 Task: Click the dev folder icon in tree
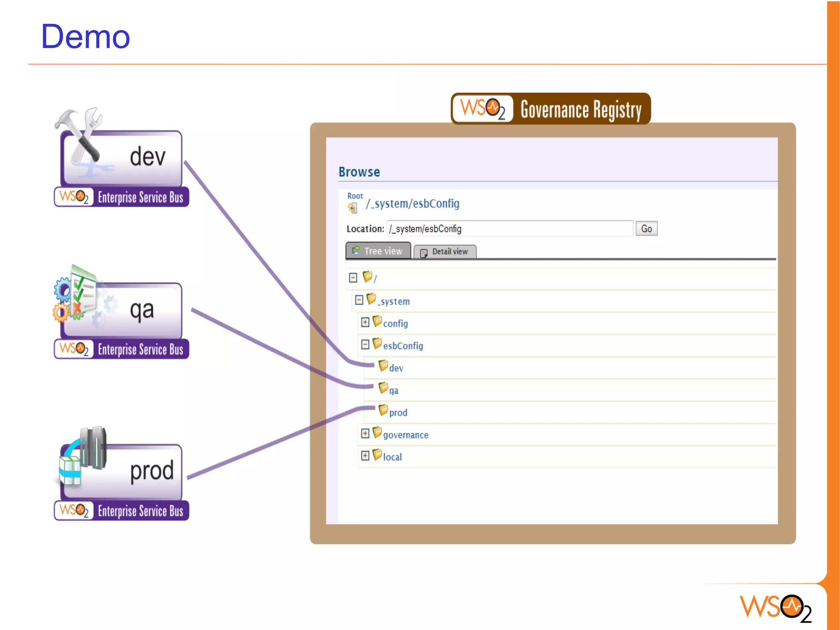383,366
